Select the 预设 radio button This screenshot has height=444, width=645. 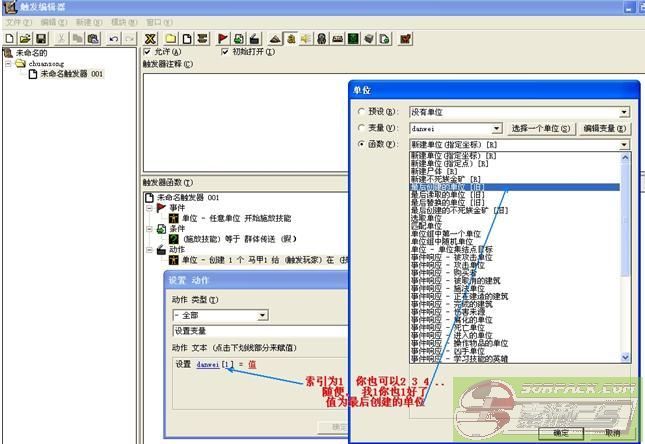pyautogui.click(x=362, y=112)
